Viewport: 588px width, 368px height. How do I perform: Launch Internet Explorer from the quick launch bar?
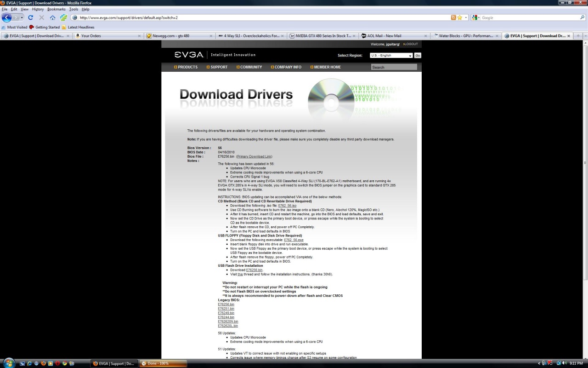point(29,363)
